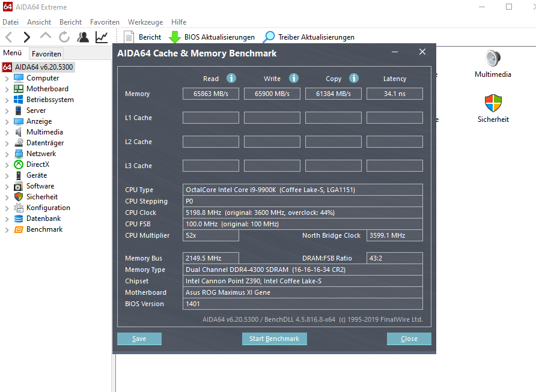Viewport: 536px width, 392px height.
Task: Click the Memory Latency value 34.1 ns
Action: coord(394,94)
